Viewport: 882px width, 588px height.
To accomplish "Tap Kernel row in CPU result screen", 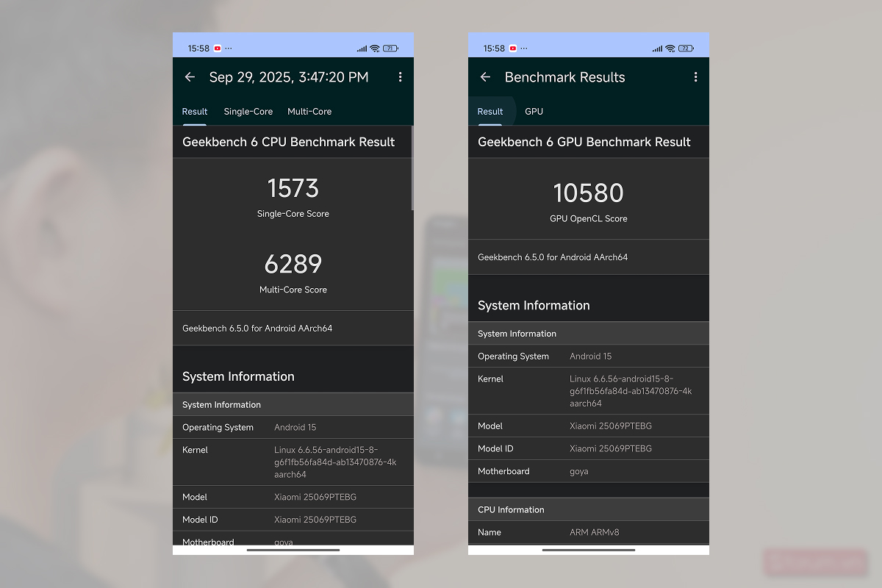I will pyautogui.click(x=293, y=462).
